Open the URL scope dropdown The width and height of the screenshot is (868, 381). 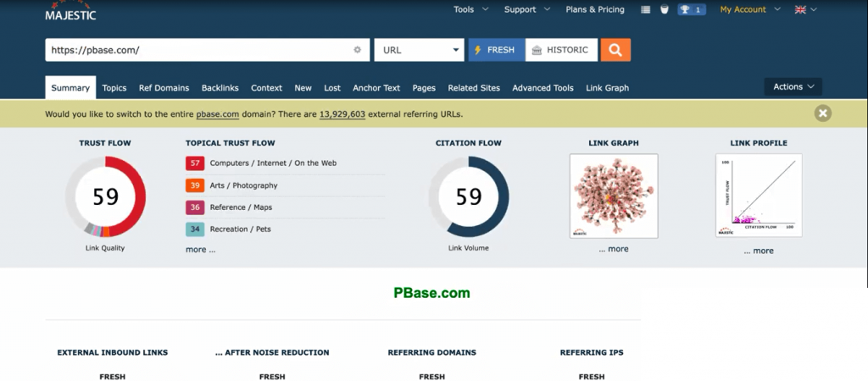click(x=419, y=50)
